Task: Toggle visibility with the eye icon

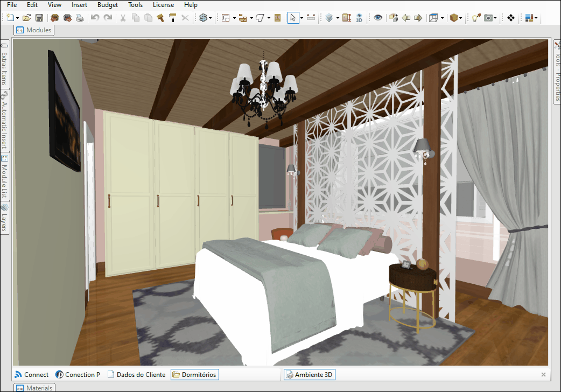Action: pos(378,18)
